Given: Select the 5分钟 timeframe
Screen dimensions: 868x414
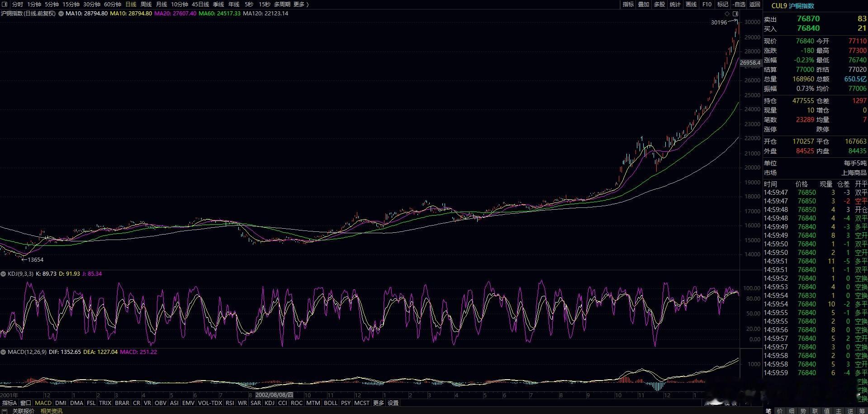Looking at the screenshot, I should [x=52, y=4].
